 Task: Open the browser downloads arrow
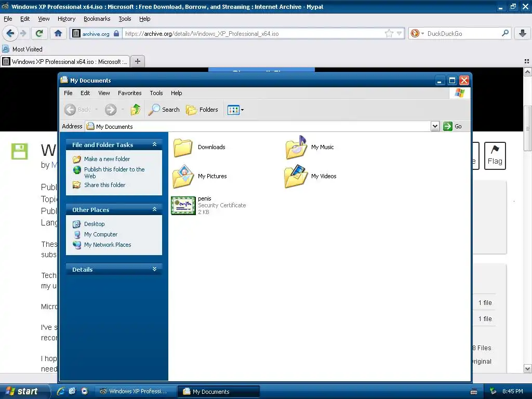click(x=523, y=33)
